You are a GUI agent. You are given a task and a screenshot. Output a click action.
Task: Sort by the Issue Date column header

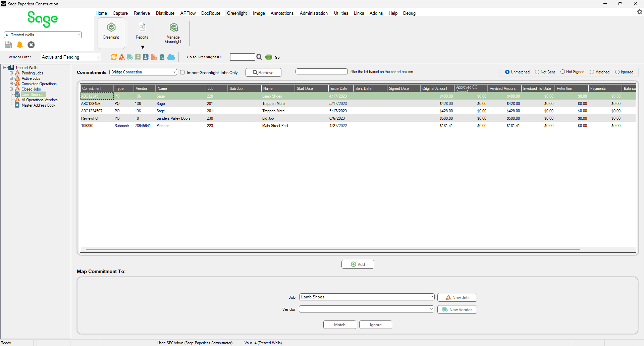coord(341,89)
